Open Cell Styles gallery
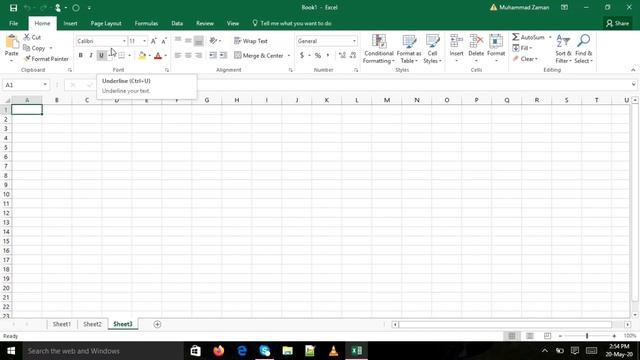The image size is (640, 360). click(x=432, y=49)
